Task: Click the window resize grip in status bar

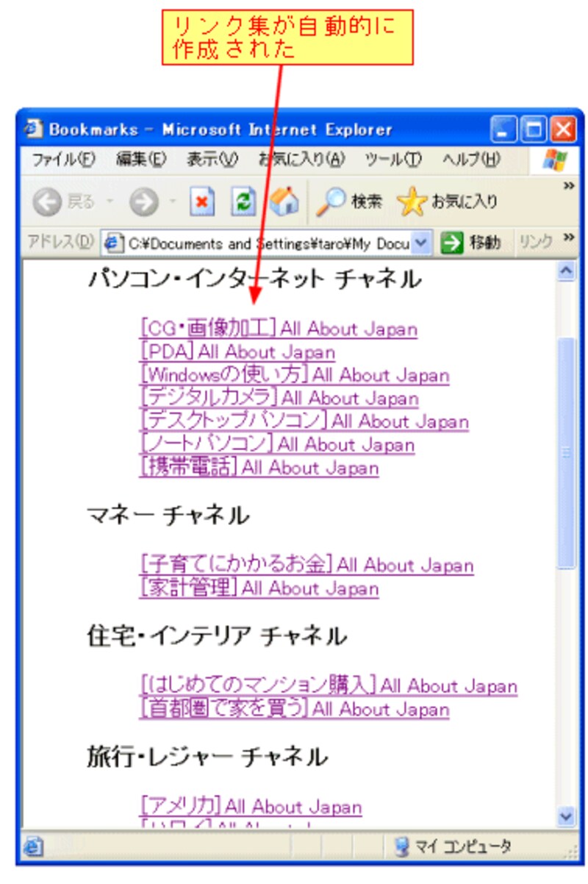Action: point(571,851)
